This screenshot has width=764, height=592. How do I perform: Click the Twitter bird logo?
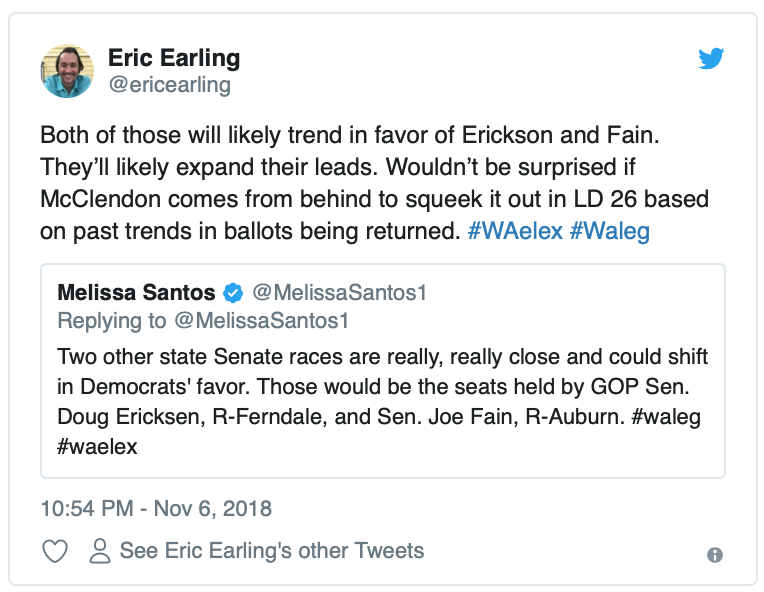[711, 58]
